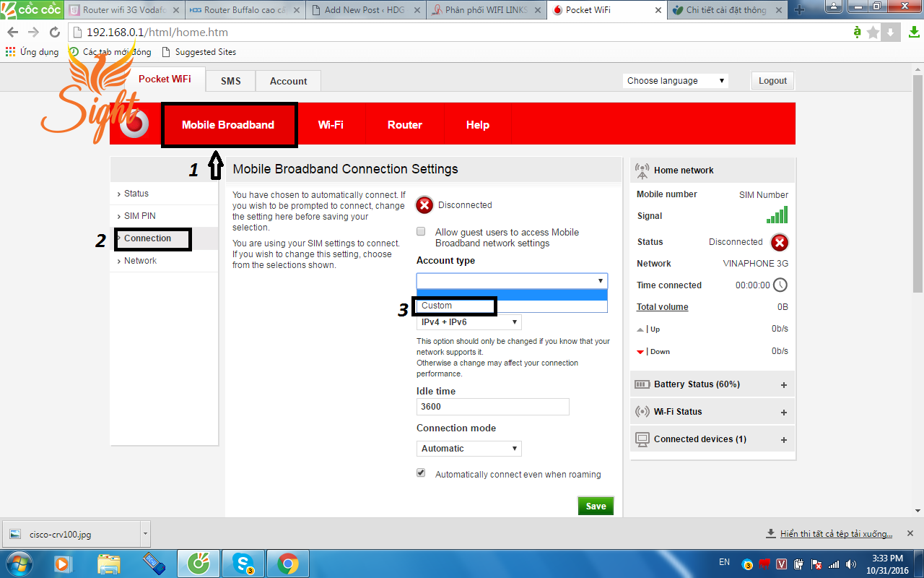Click the Save button
The width and height of the screenshot is (924, 578).
point(595,506)
